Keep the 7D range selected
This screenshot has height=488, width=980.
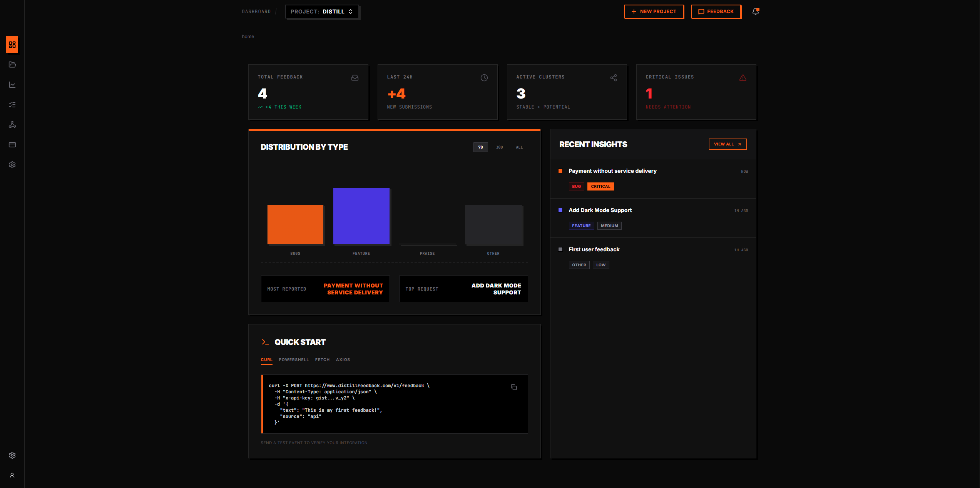tap(480, 147)
